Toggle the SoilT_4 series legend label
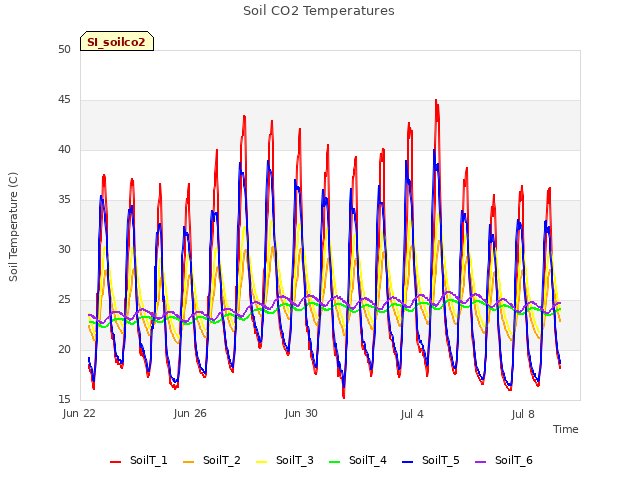Screen dimensions: 640x480 click(x=368, y=460)
